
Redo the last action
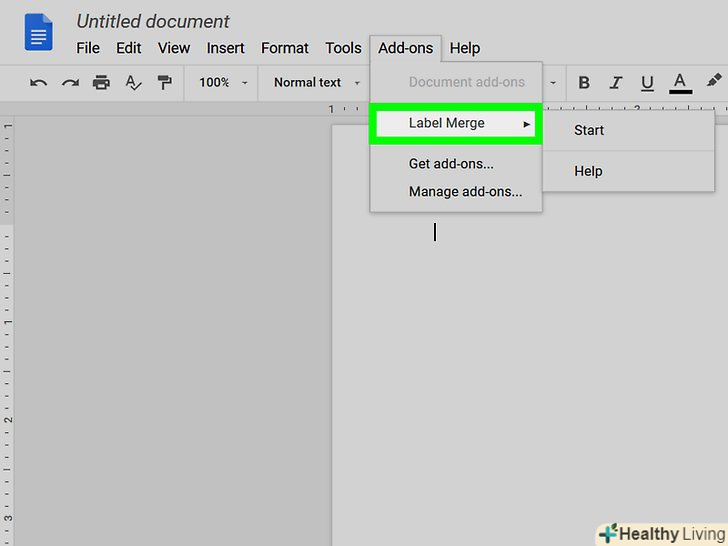coord(70,83)
